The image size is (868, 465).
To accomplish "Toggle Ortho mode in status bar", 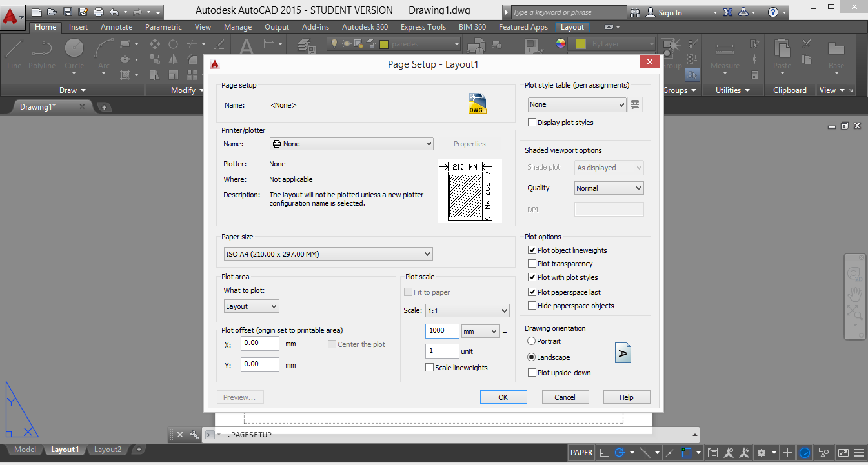I will point(603,453).
